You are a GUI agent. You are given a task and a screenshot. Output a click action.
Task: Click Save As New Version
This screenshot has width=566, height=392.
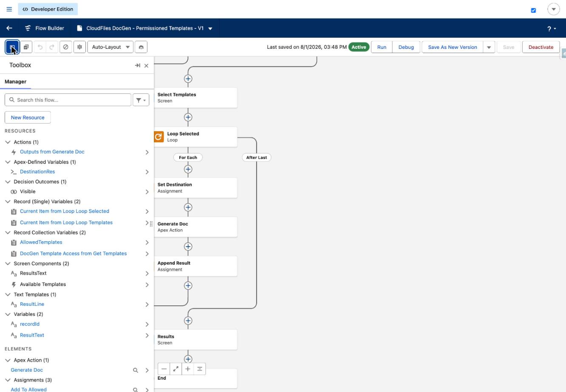tap(453, 47)
